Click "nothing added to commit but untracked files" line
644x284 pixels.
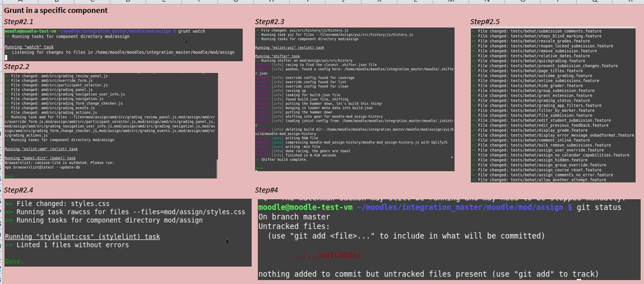pos(428,274)
